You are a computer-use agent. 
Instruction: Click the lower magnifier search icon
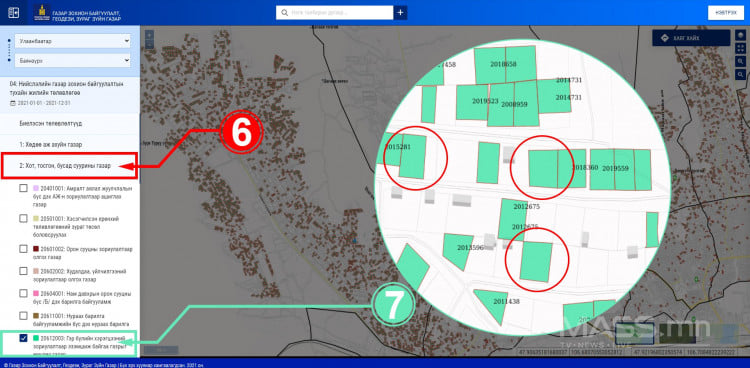(x=741, y=74)
